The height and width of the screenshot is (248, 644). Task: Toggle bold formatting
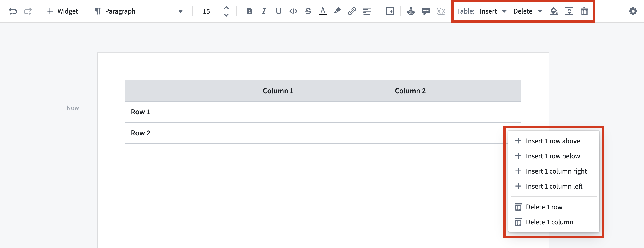(x=249, y=11)
